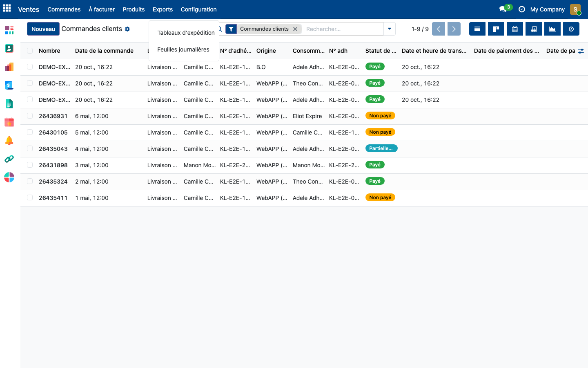Check the box for order 26436931
The width and height of the screenshot is (588, 368).
[30, 116]
